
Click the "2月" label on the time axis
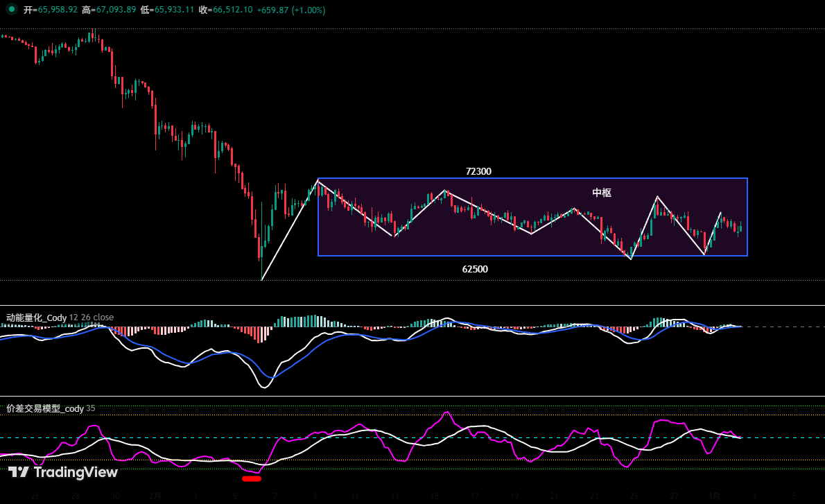pos(155,496)
